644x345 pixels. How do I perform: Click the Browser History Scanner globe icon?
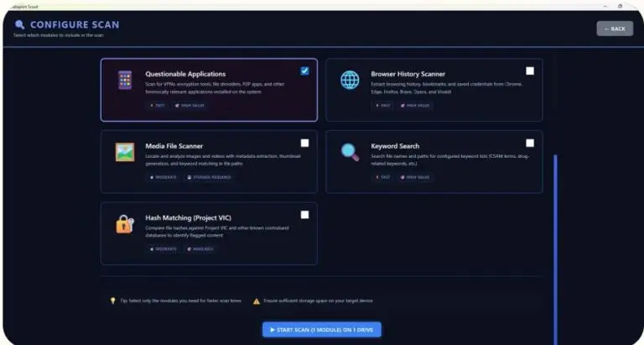(x=350, y=81)
